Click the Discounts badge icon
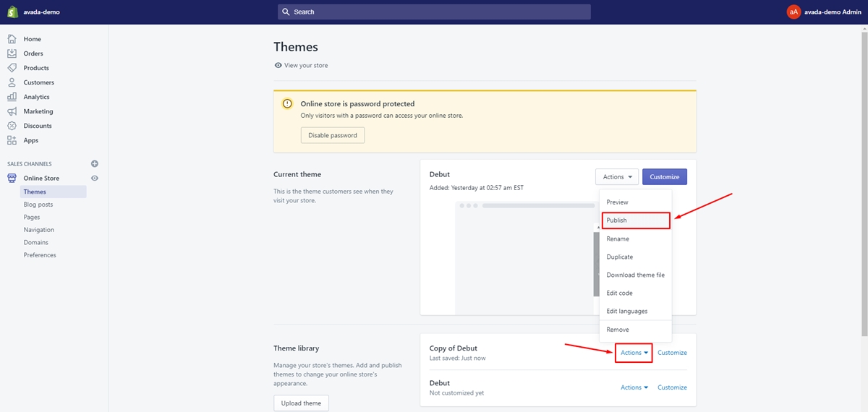The height and width of the screenshot is (412, 868). [x=12, y=126]
